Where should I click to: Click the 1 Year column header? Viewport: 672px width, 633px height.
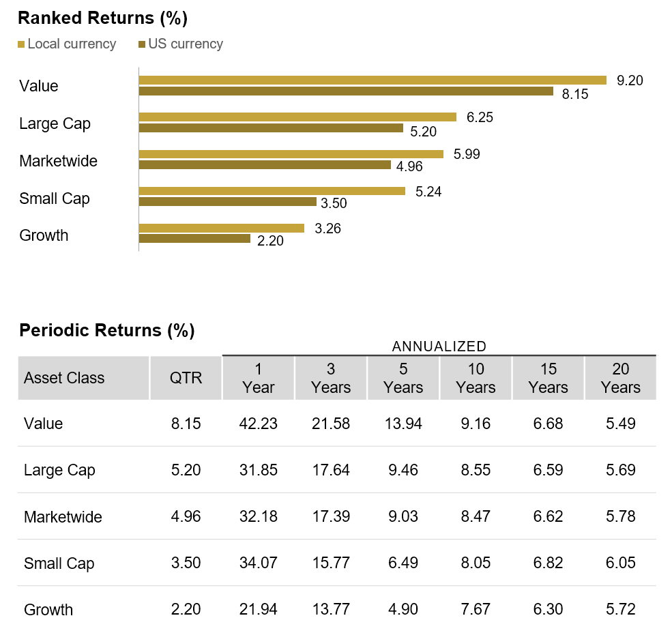click(259, 378)
